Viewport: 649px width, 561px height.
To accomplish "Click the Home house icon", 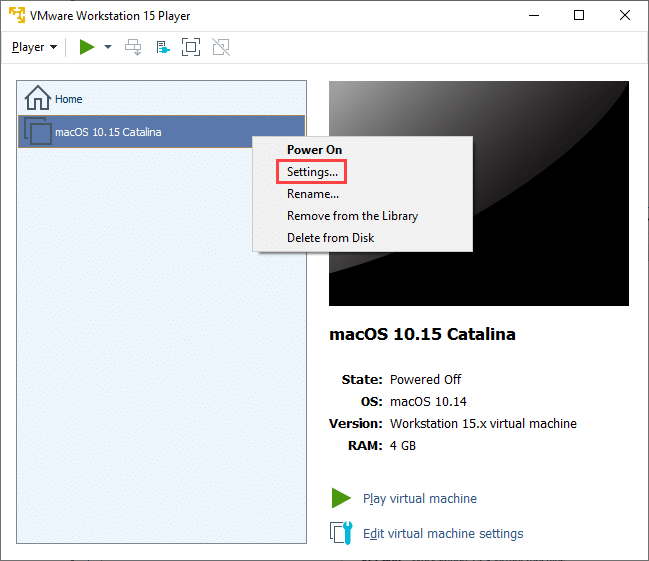I will tap(38, 98).
